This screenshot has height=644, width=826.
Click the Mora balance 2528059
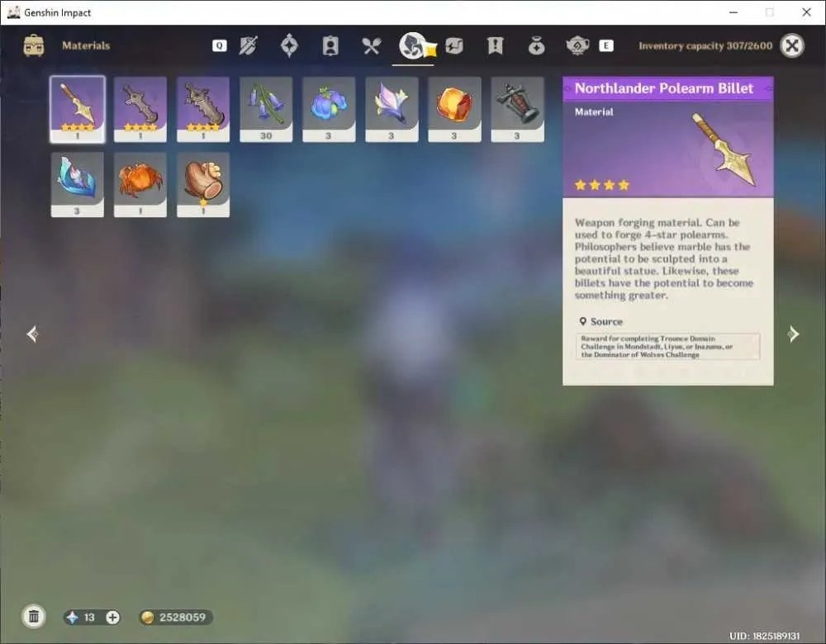point(183,617)
